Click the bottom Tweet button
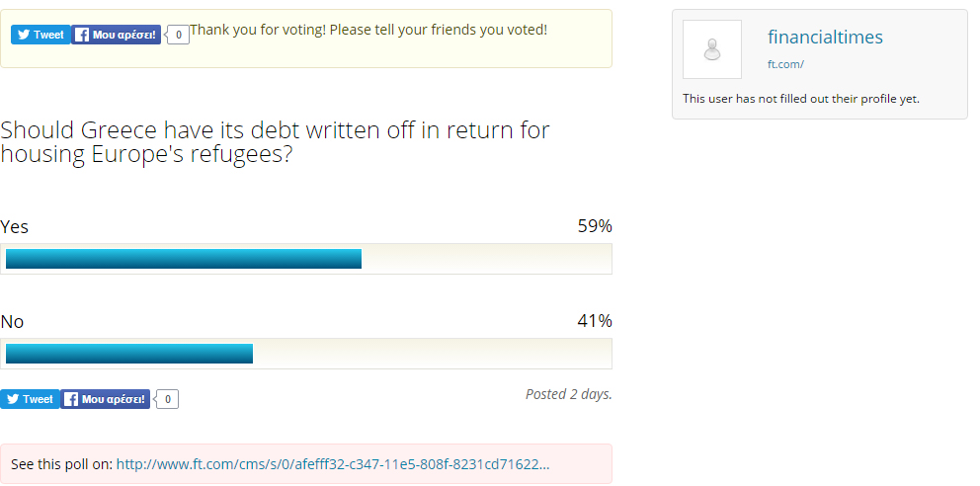The height and width of the screenshot is (486, 980). [x=29, y=399]
